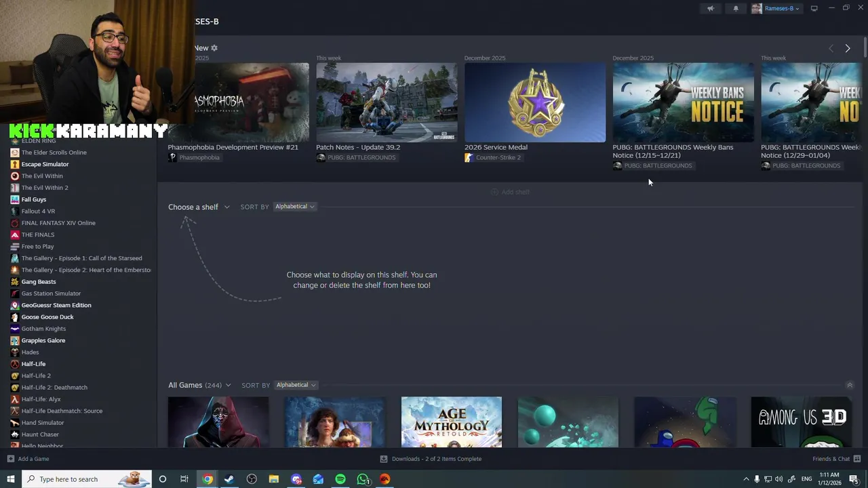Select Gas Station Simulator in library
Image resolution: width=868 pixels, height=488 pixels.
tap(51, 293)
